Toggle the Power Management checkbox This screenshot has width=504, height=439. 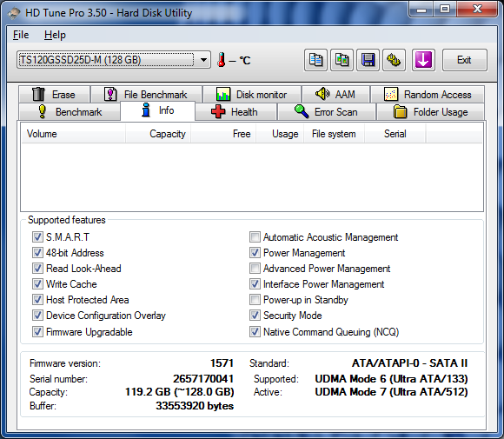pos(255,253)
